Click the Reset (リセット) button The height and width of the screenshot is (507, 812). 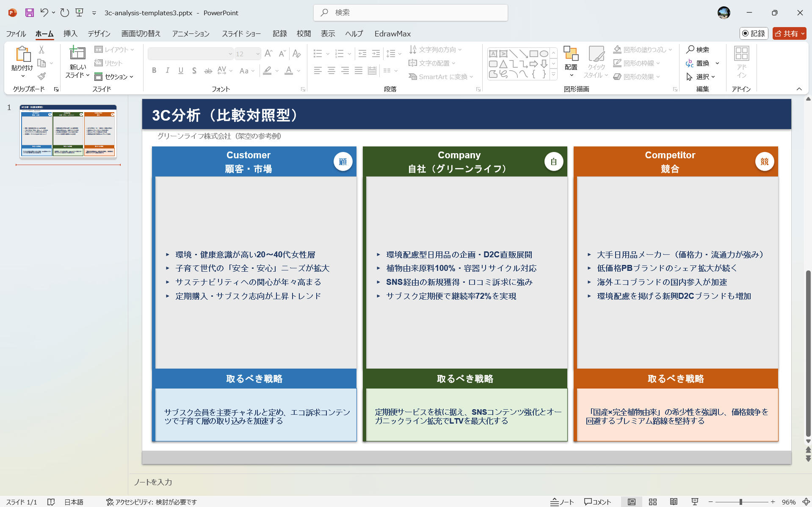click(x=108, y=63)
